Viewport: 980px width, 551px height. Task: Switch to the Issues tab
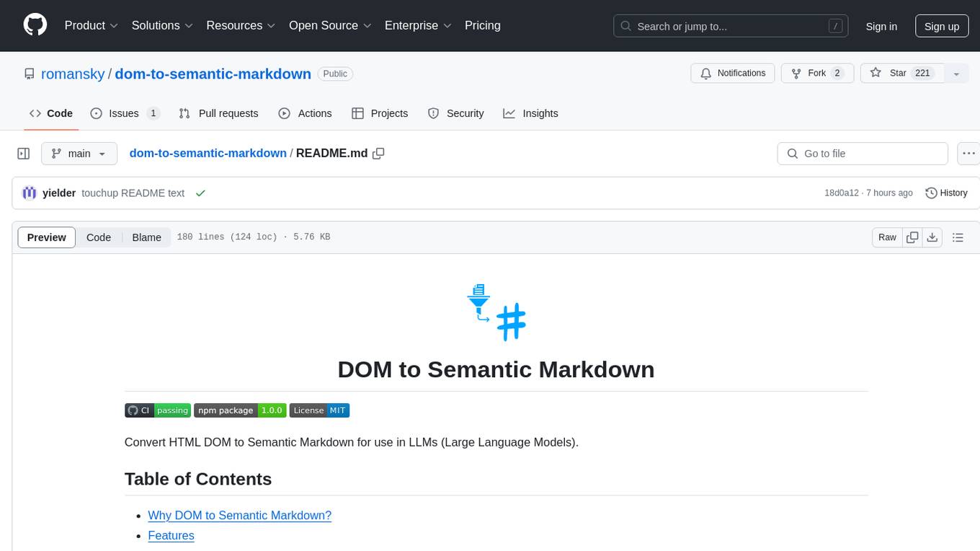pyautogui.click(x=125, y=113)
